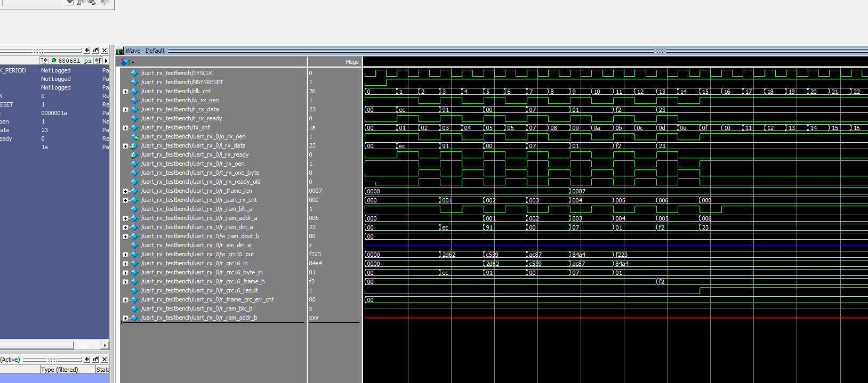Expand the tx_cnt bus

point(125,128)
